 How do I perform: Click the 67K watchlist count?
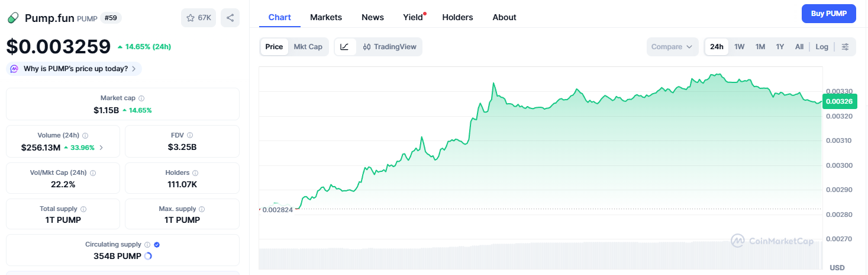(205, 18)
